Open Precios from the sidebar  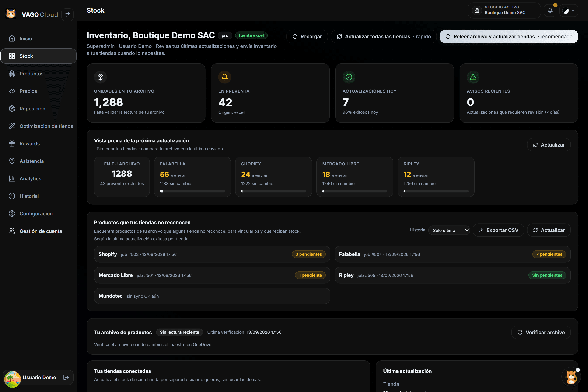tap(38, 91)
